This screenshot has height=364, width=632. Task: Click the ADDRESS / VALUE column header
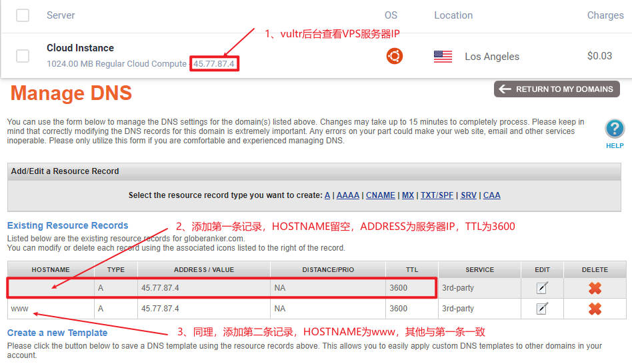tap(204, 270)
